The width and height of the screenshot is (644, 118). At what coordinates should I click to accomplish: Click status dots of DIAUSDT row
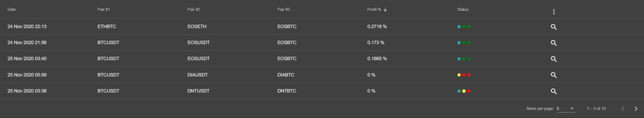pos(464,75)
